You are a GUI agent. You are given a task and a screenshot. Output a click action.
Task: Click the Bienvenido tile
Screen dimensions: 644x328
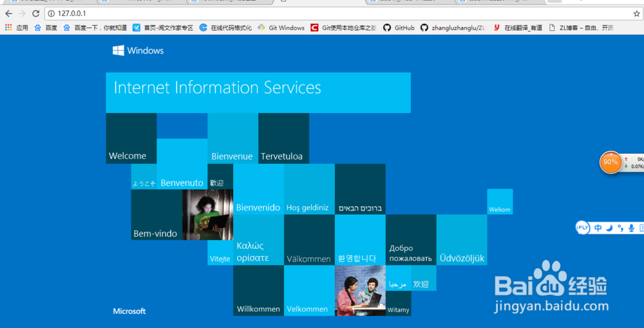coord(258,189)
